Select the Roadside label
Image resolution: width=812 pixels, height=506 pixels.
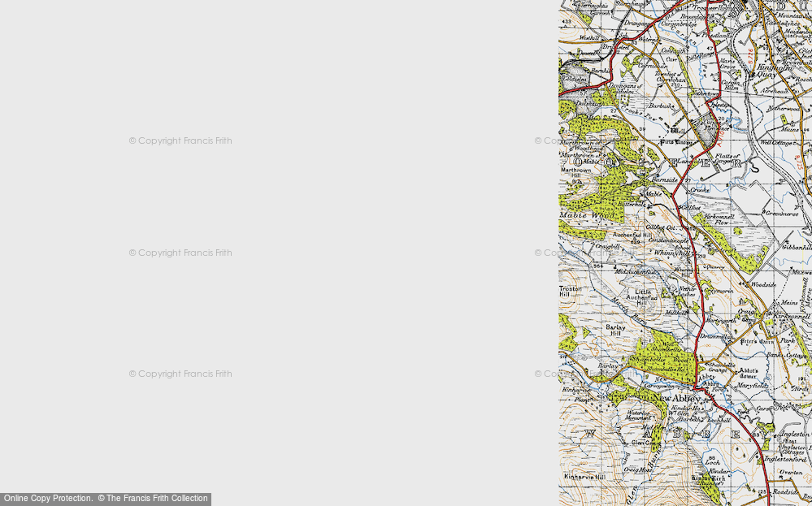pyautogui.click(x=787, y=492)
